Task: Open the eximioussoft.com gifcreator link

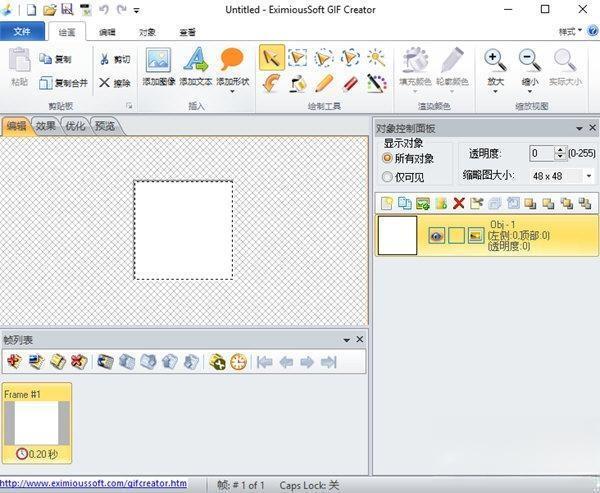Action: (94, 483)
